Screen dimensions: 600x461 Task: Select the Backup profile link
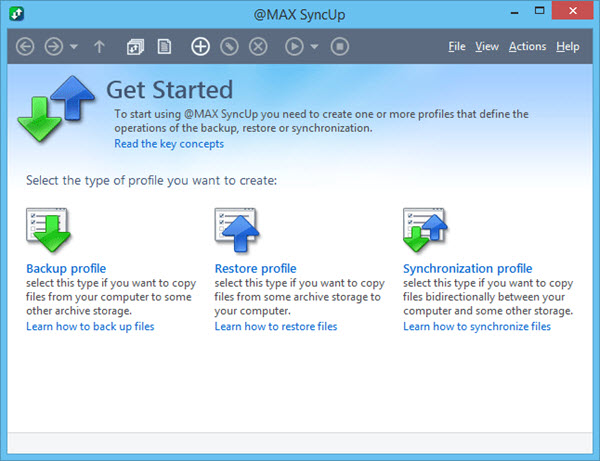click(66, 269)
